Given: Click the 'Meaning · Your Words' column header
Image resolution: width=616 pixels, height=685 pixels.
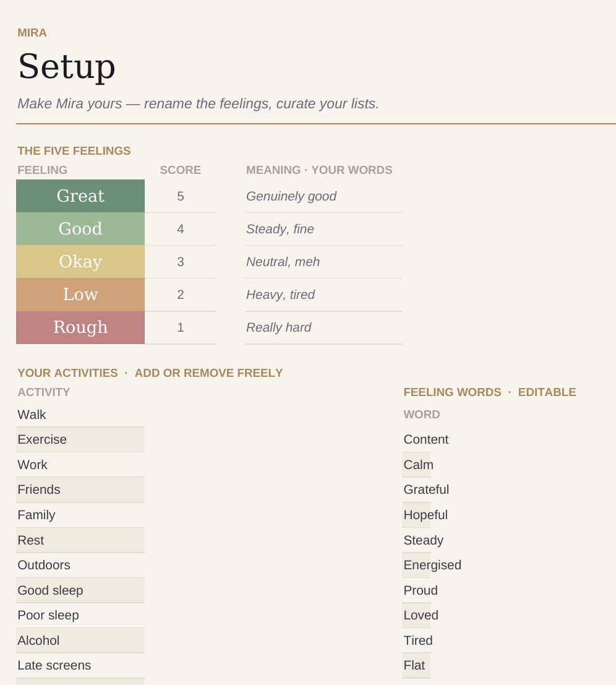Looking at the screenshot, I should [319, 170].
